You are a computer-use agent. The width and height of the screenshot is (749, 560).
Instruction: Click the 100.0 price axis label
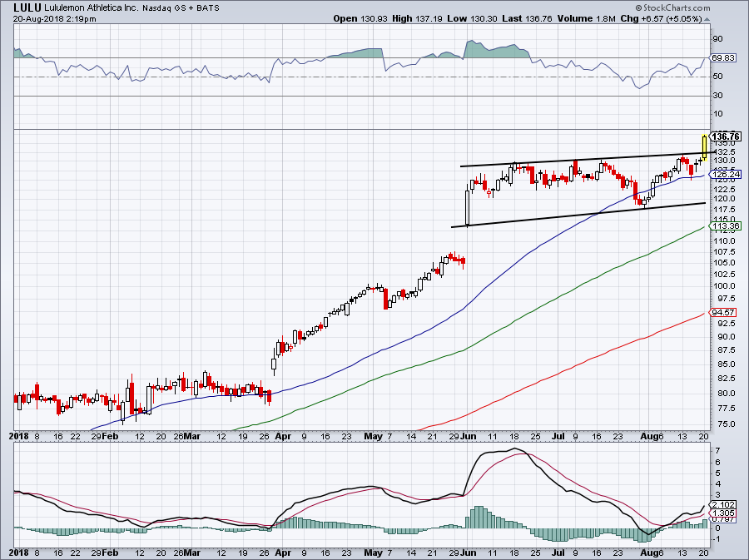tap(724, 286)
